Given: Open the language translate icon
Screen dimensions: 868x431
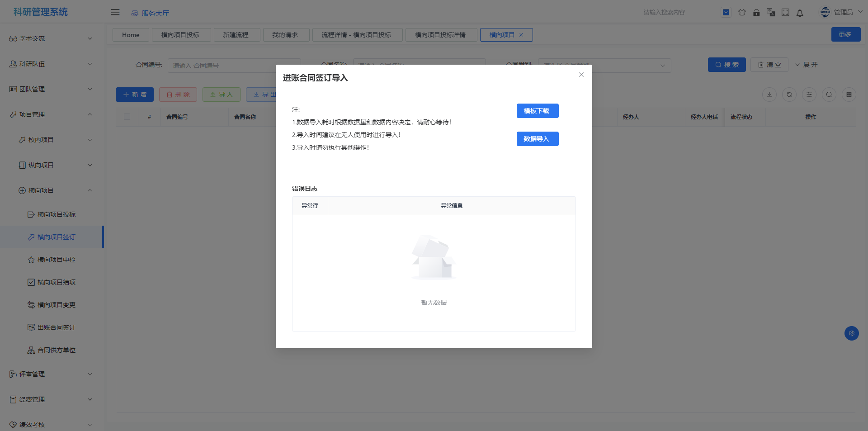Looking at the screenshot, I should pyautogui.click(x=771, y=13).
